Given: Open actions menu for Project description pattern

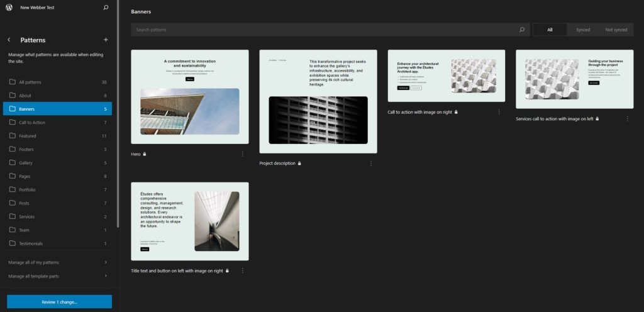Looking at the screenshot, I should tap(370, 164).
